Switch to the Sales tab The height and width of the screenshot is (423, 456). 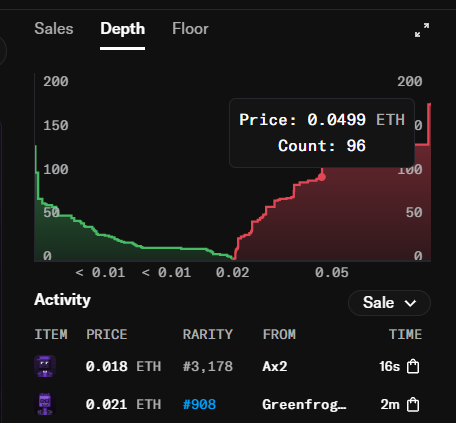[54, 29]
